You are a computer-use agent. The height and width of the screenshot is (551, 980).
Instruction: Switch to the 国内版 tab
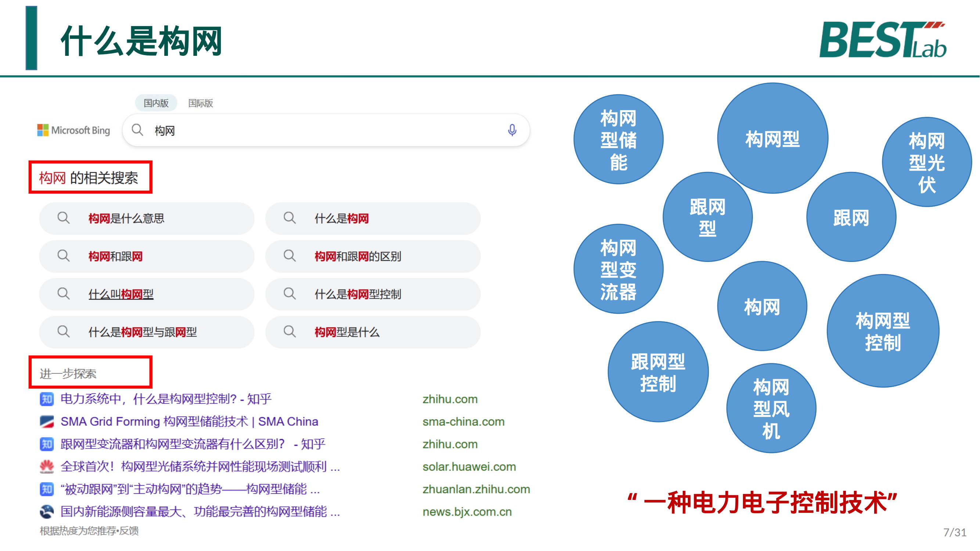tap(156, 103)
